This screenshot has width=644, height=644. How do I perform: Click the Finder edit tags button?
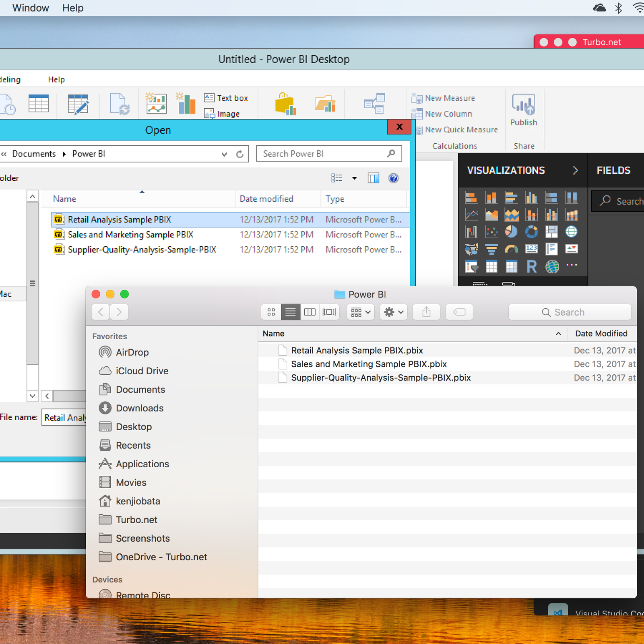point(459,312)
